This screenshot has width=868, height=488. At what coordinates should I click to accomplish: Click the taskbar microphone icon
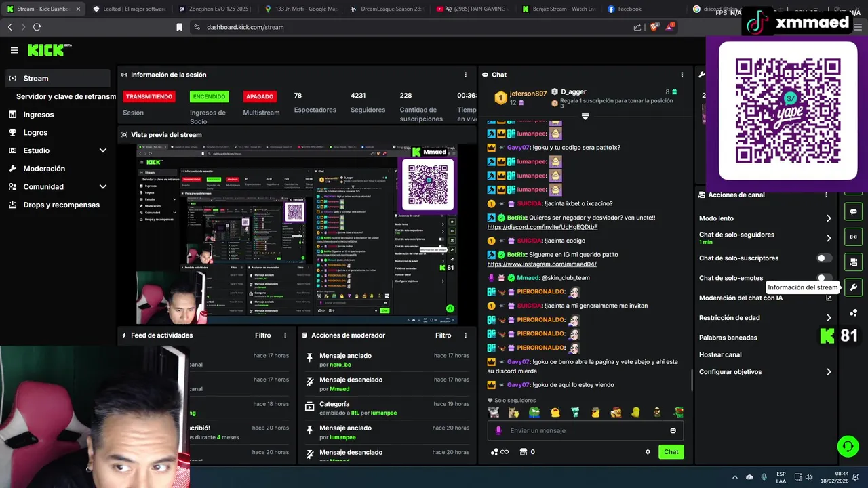point(764,477)
